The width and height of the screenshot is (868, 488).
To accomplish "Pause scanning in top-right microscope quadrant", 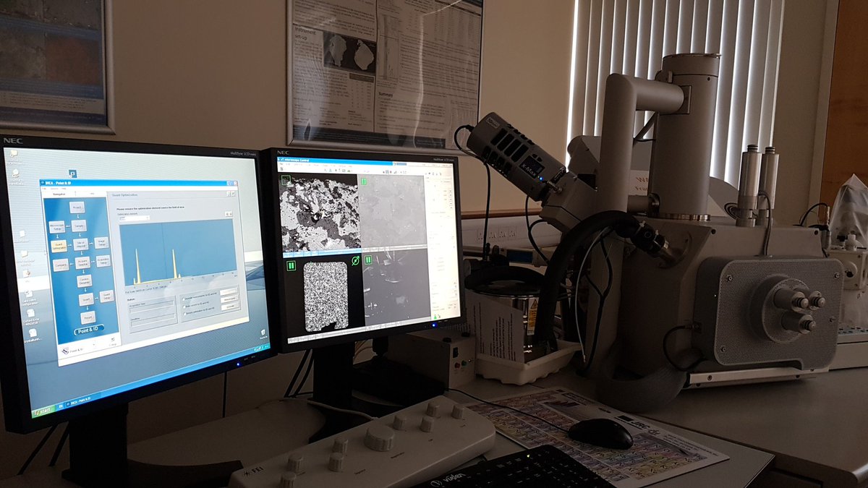I will [x=364, y=181].
